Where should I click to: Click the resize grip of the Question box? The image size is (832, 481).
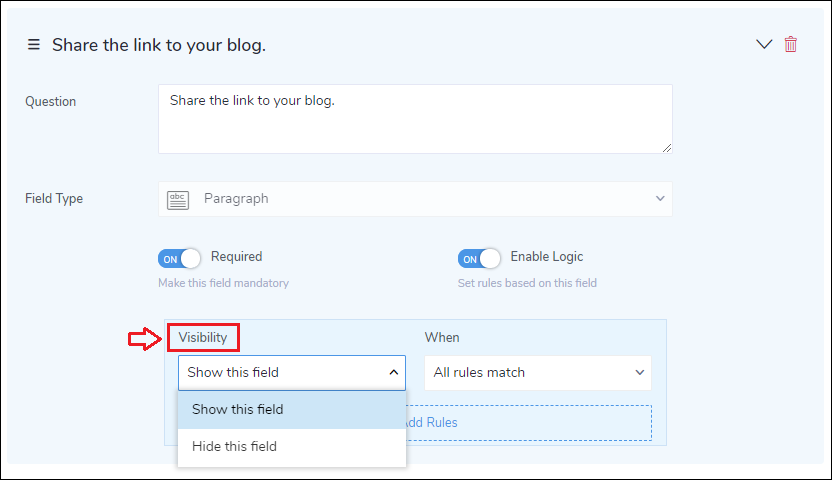pyautogui.click(x=666, y=147)
